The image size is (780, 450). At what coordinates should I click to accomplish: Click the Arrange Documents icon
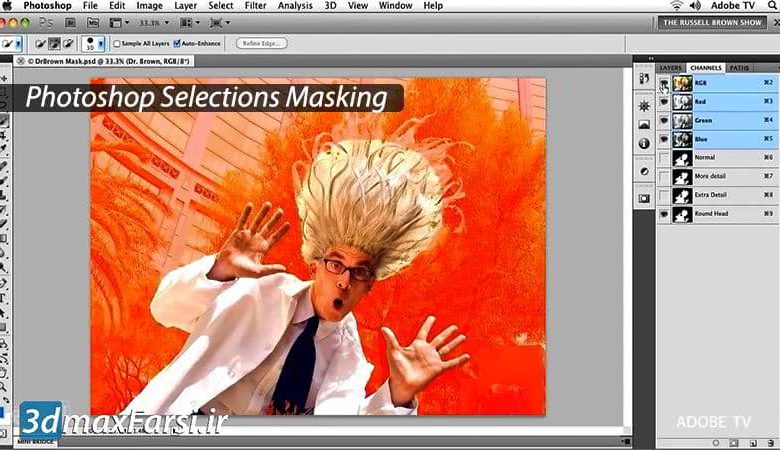coord(186,23)
